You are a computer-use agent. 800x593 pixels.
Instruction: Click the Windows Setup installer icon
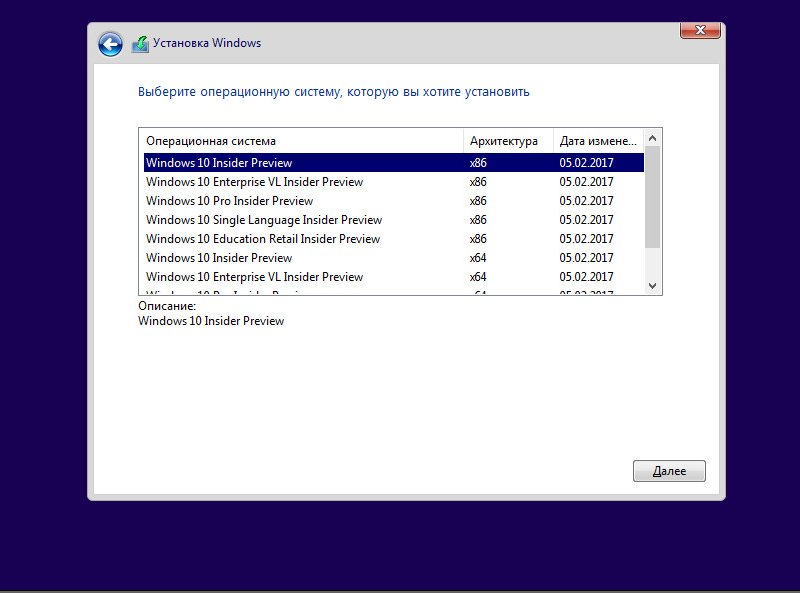140,44
